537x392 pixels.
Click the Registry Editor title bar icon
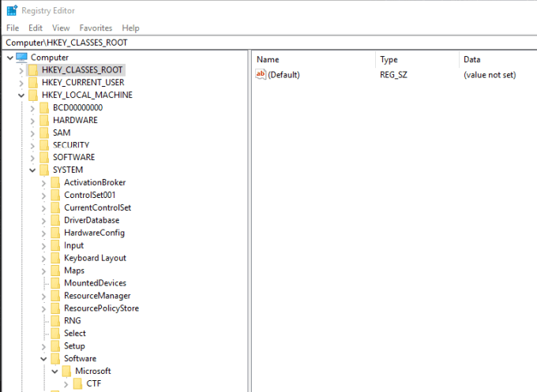point(12,10)
